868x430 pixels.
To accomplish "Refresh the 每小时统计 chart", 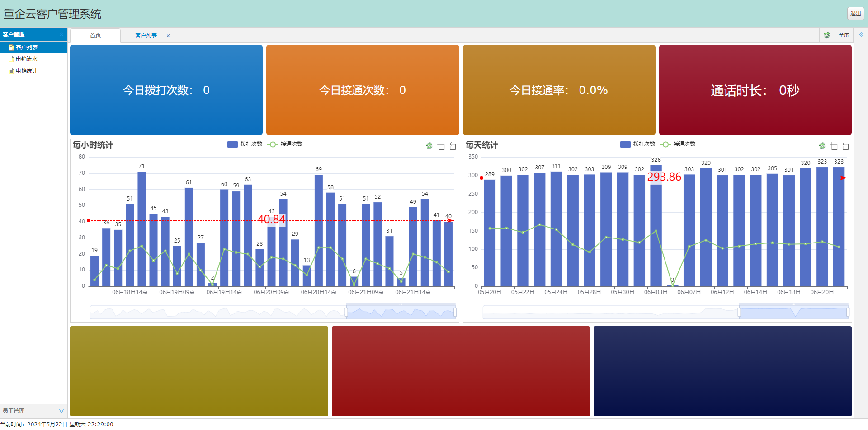I will click(429, 146).
